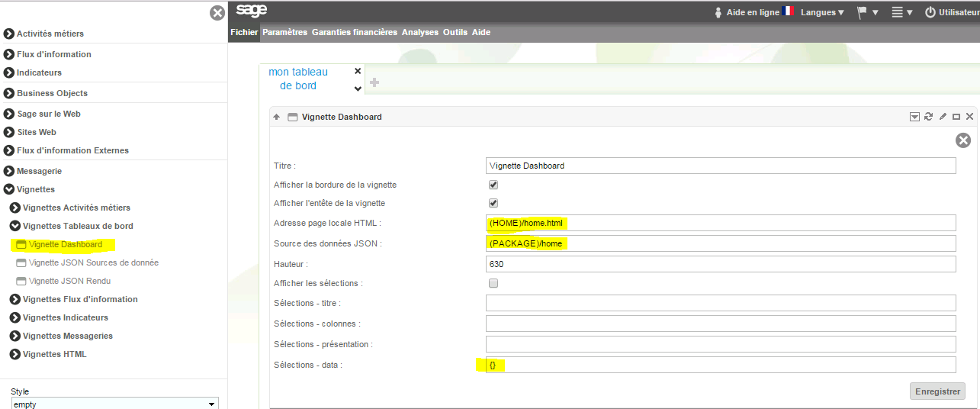Open the Outils menu
The width and height of the screenshot is (980, 409).
click(x=455, y=32)
